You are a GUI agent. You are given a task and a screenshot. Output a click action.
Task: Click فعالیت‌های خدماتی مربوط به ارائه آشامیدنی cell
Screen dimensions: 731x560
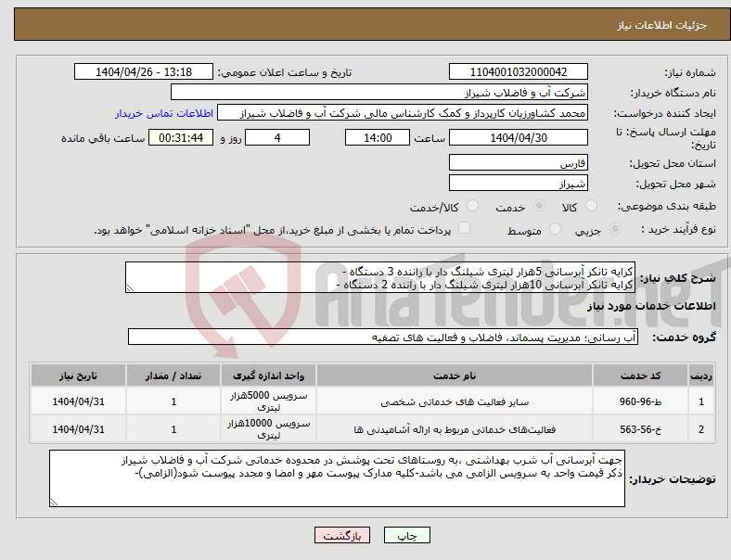coord(455,429)
